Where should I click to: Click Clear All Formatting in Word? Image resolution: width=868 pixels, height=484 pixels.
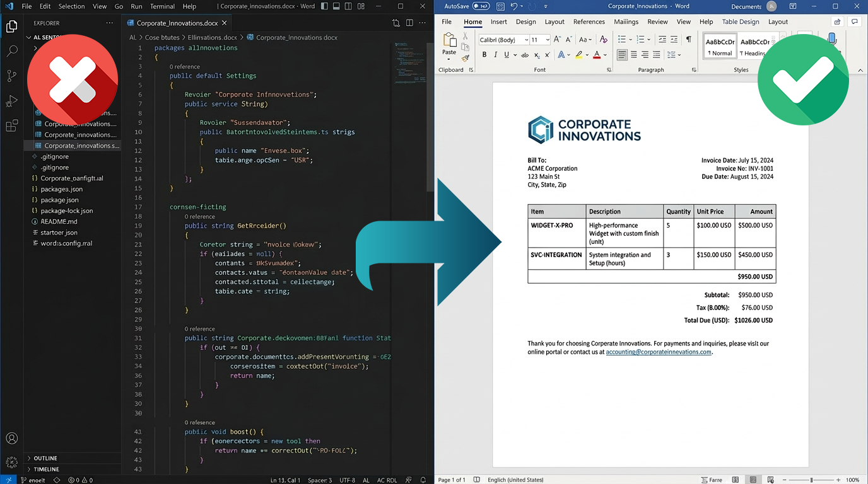coord(604,40)
